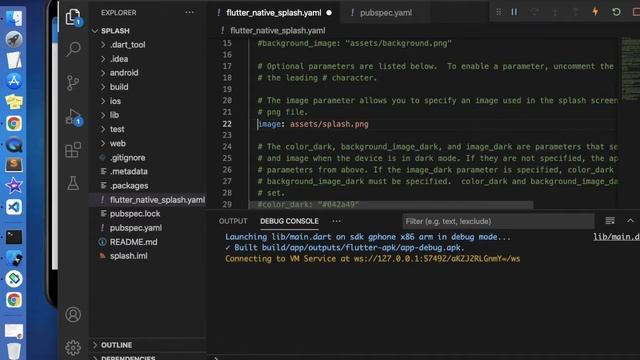The height and width of the screenshot is (360, 640).
Task: Click the debug step over icon
Action: (x=534, y=12)
